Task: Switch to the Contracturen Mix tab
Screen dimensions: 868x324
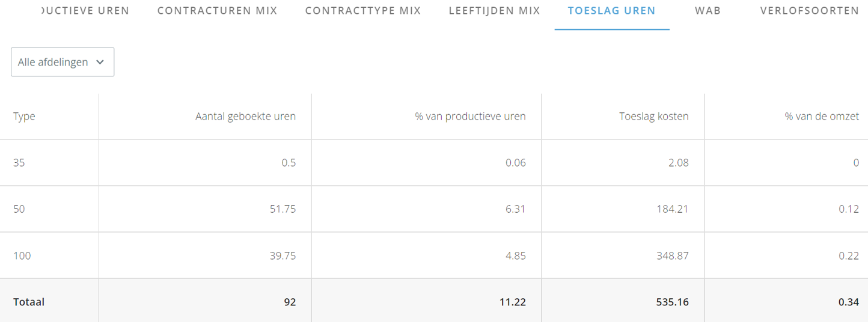Action: coord(217,11)
